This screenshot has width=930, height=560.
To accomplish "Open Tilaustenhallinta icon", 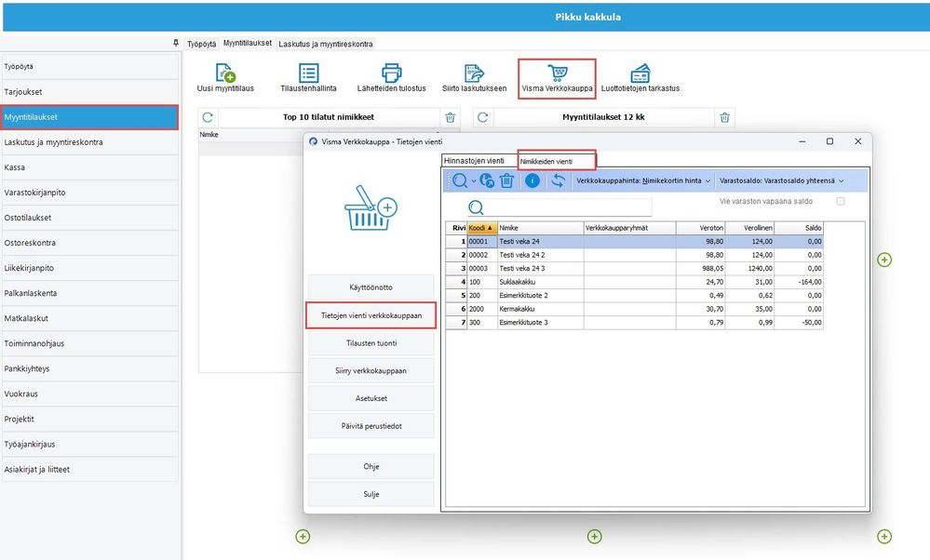I will click(308, 73).
